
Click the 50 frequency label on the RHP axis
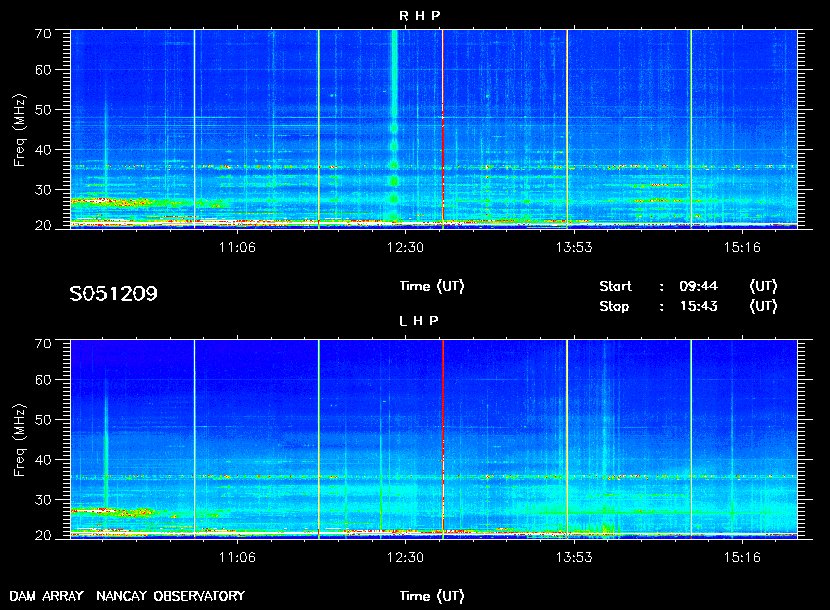43,110
